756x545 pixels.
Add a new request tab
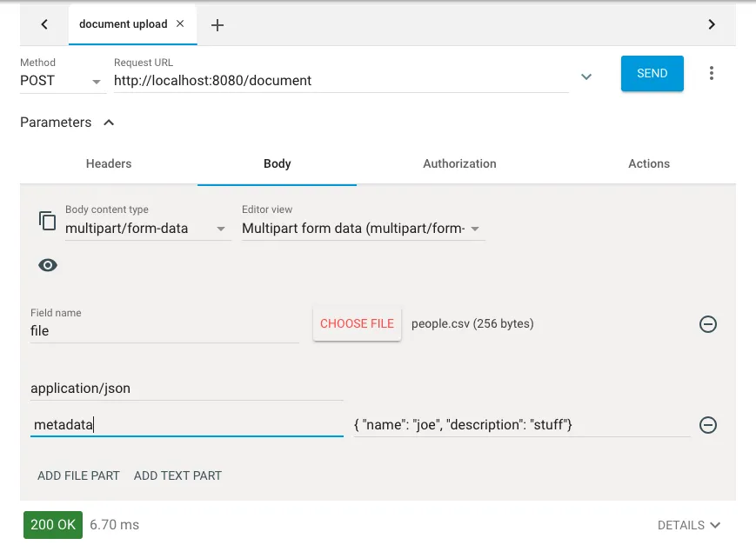click(217, 25)
